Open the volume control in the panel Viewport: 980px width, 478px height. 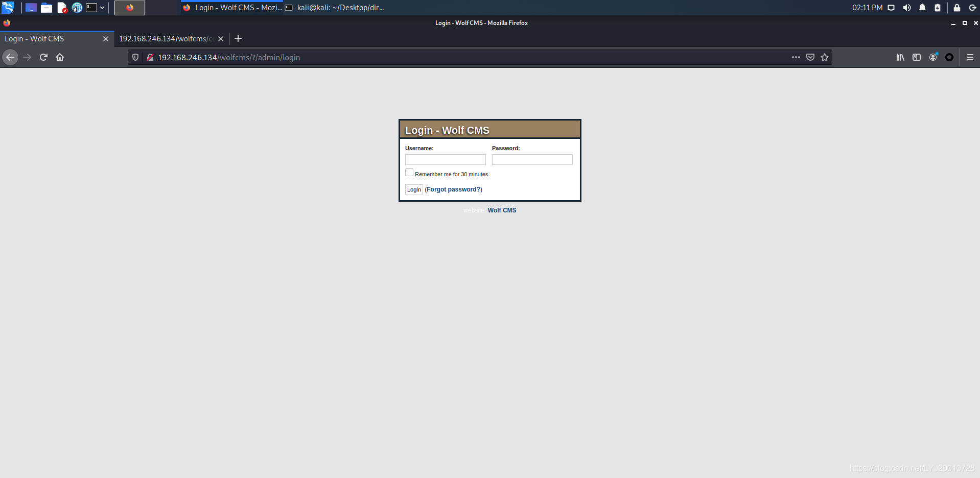(907, 8)
